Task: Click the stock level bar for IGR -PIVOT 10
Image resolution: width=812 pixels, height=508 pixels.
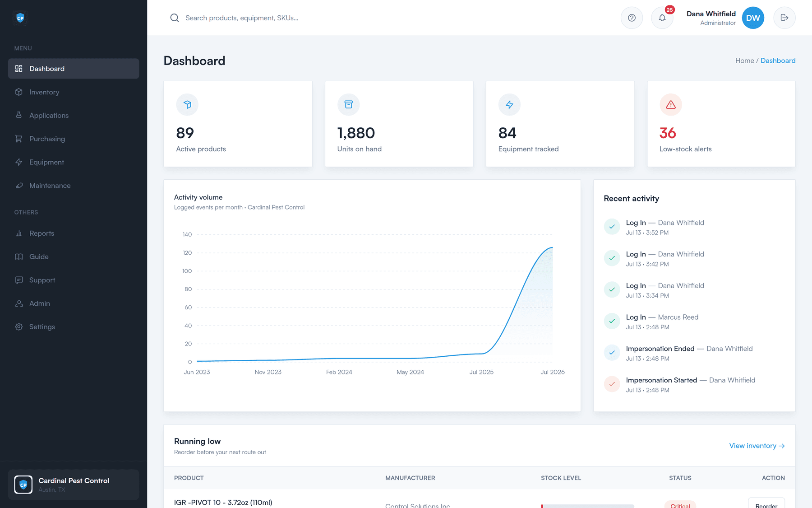Action: click(587, 506)
